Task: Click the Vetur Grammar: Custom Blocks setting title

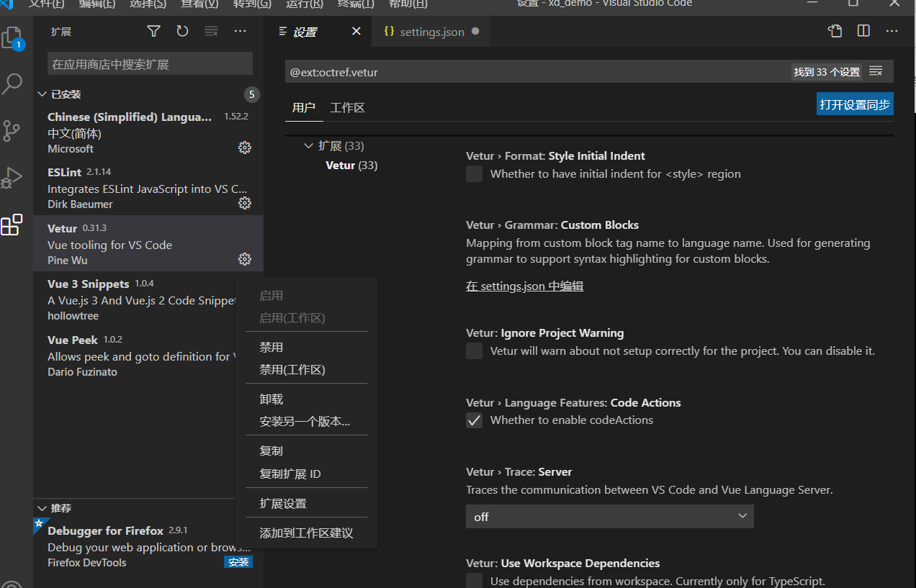Action: [x=552, y=225]
